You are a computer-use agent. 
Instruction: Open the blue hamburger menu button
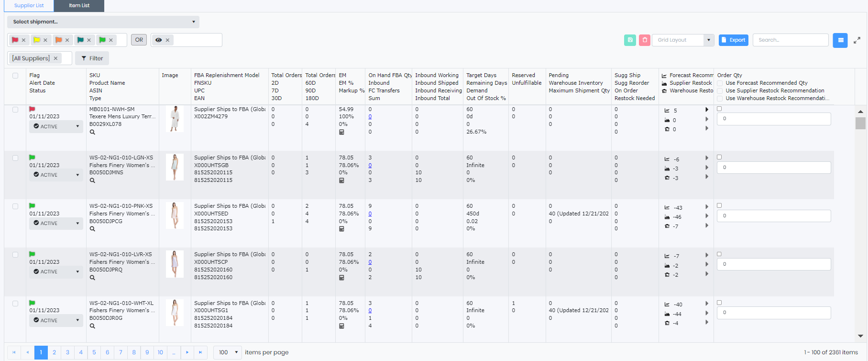point(840,40)
